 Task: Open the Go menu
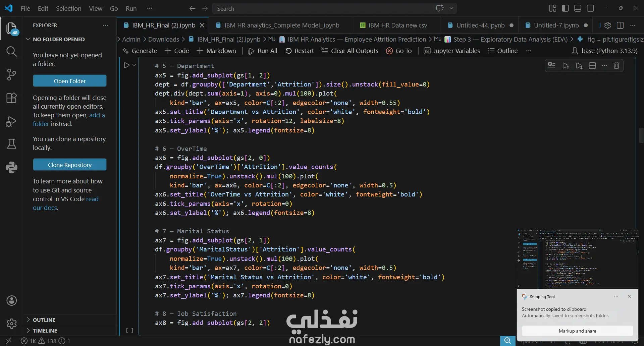(x=114, y=8)
